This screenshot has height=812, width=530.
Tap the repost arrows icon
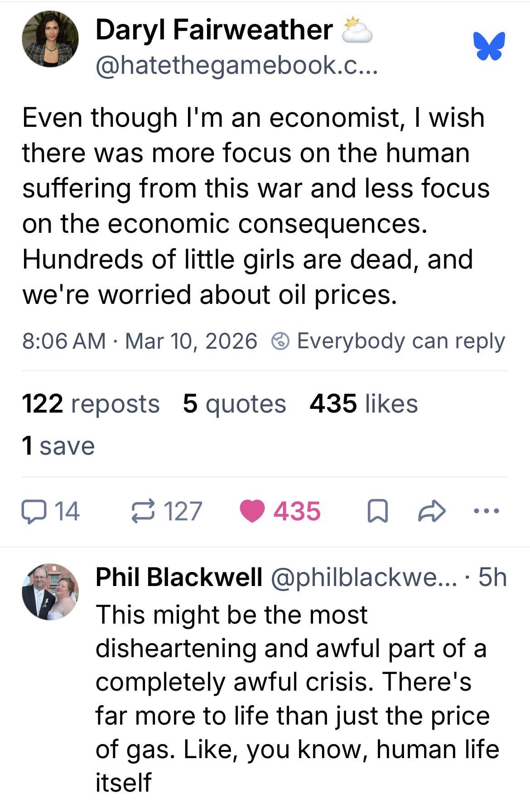click(x=143, y=512)
